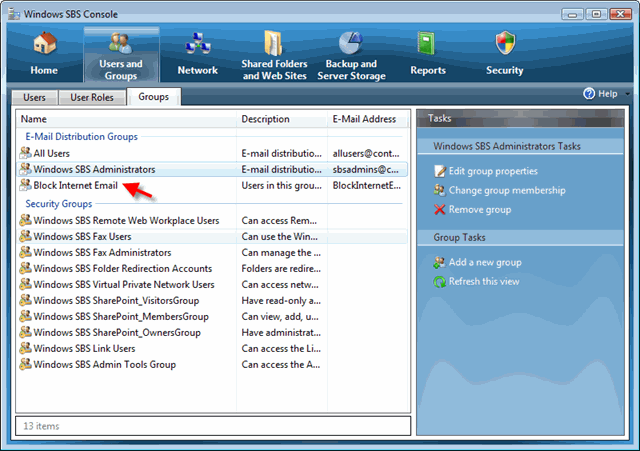Click Windows SBS Administrators group icon
This screenshot has height=451, width=640.
[25, 169]
